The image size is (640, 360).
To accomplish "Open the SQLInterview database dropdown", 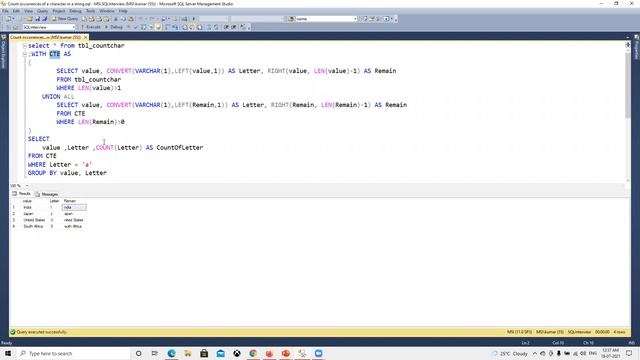I will (x=73, y=27).
